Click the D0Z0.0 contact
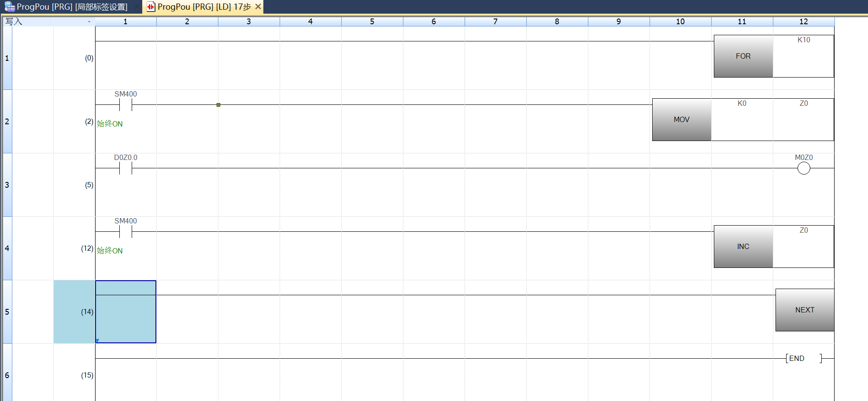Viewport: 868px width, 401px height. tap(126, 168)
